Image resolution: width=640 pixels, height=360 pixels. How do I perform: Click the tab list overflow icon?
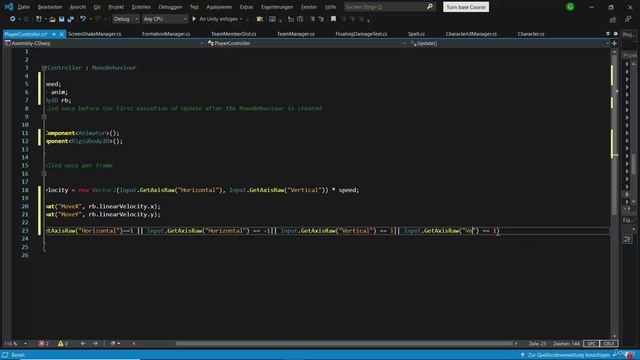[x=608, y=34]
